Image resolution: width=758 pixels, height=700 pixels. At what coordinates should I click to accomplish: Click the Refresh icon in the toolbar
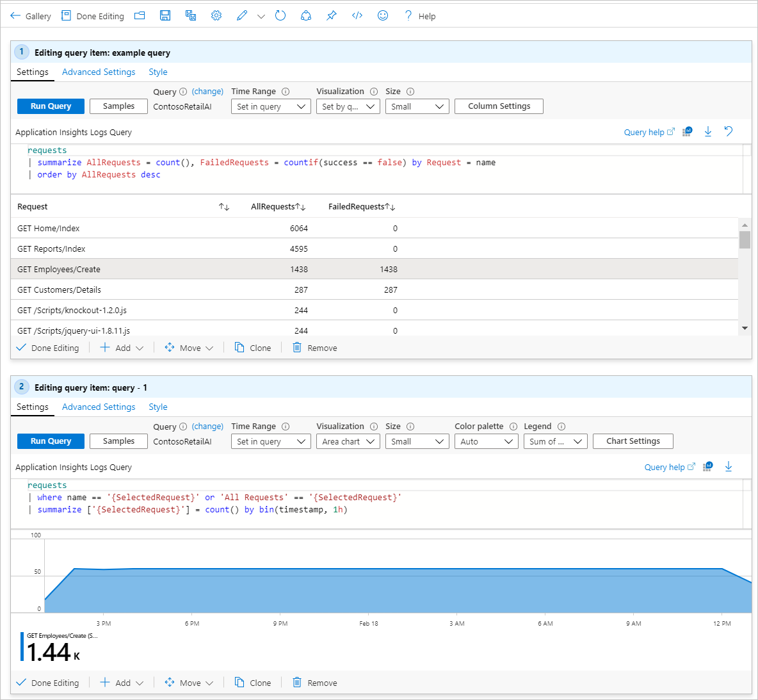pos(280,16)
